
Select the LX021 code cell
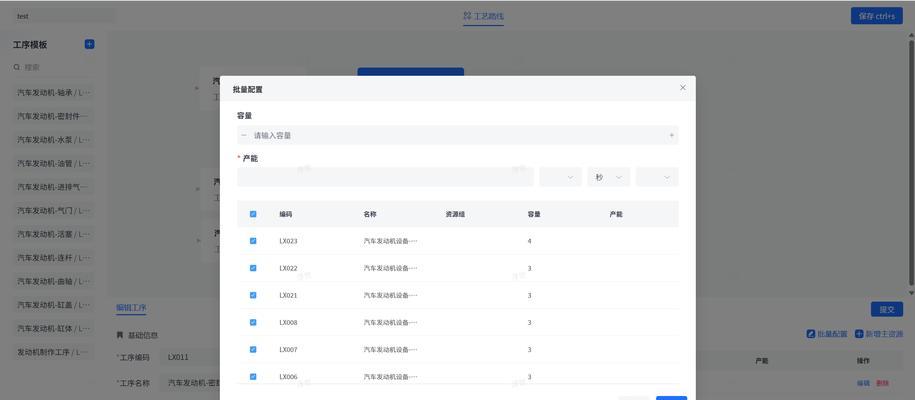(288, 295)
